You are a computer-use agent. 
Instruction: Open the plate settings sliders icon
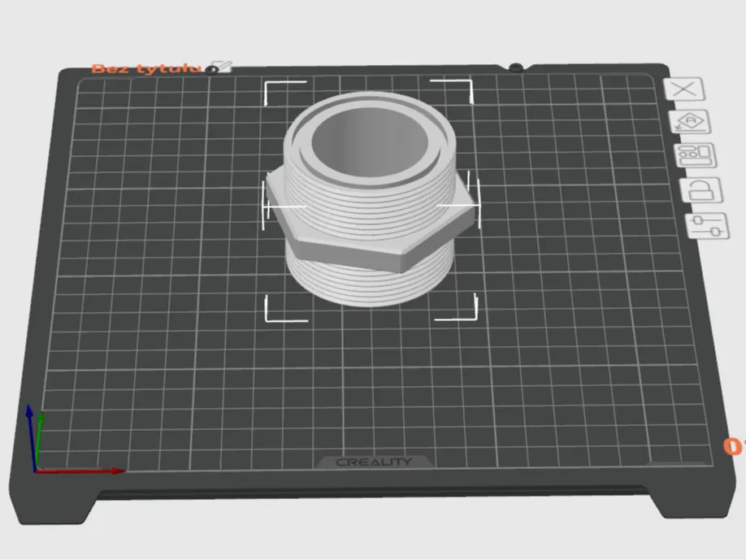pos(707,226)
